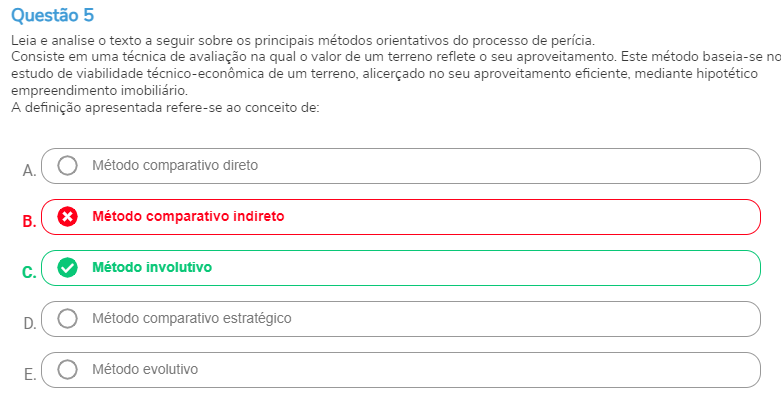The height and width of the screenshot is (397, 781).
Task: Click the text line 'empreendimento imobiliário.'
Action: point(100,91)
